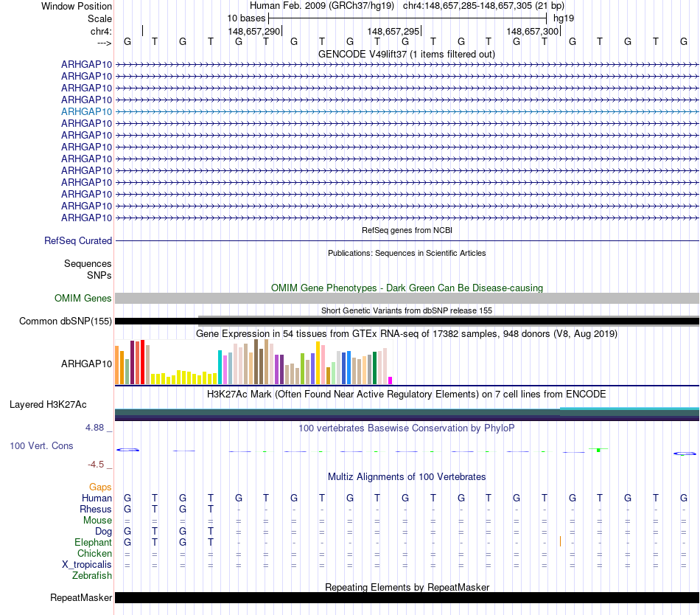Click the Layered H3K27Ac track label
The image size is (700, 615).
(x=48, y=405)
